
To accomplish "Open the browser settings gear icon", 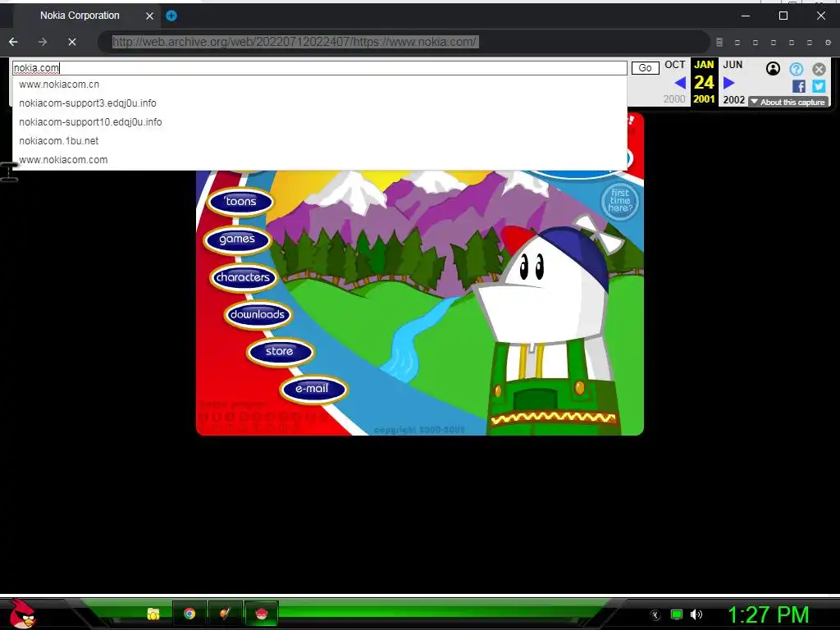I will 828,43.
